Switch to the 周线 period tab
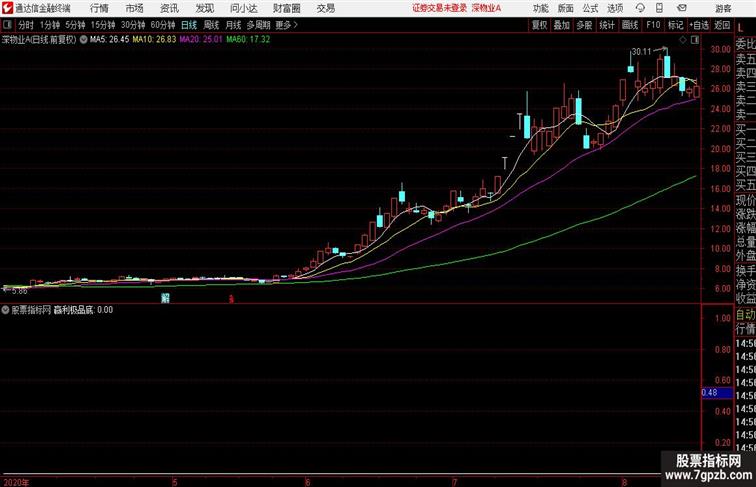The width and height of the screenshot is (756, 487). (x=211, y=25)
